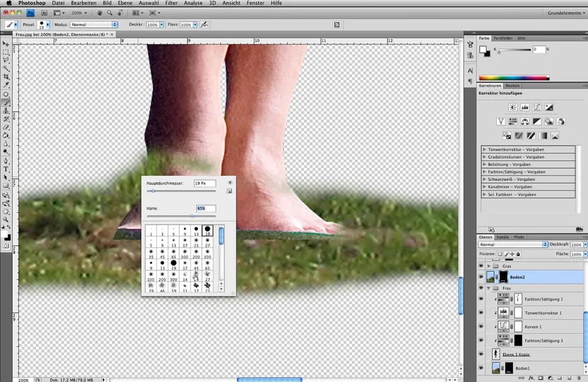Add a Curves adjustment from the Korrekturen panel
Viewport: 588px width, 382px height.
click(537, 108)
